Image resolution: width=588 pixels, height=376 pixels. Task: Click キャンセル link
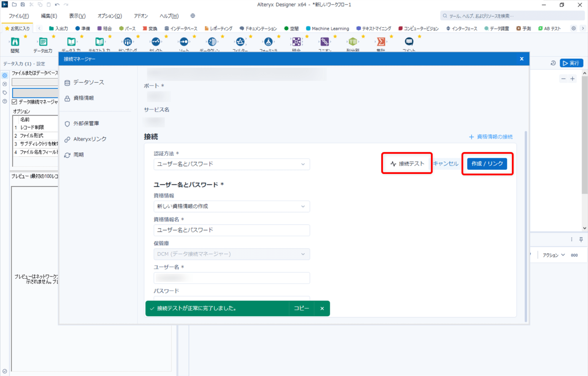coord(446,164)
